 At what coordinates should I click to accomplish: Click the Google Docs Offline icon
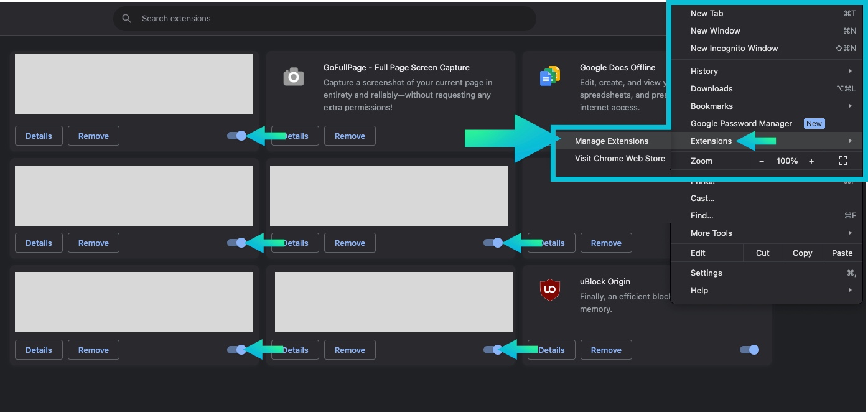pos(549,77)
